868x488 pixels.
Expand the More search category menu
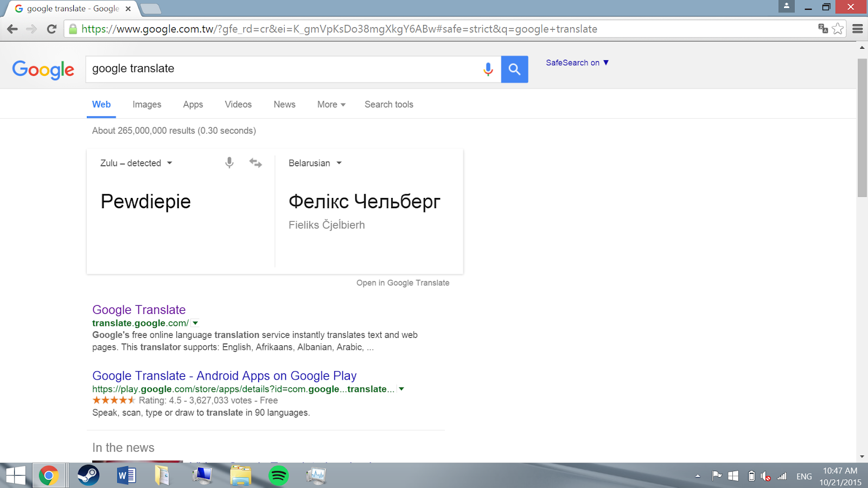click(x=331, y=104)
